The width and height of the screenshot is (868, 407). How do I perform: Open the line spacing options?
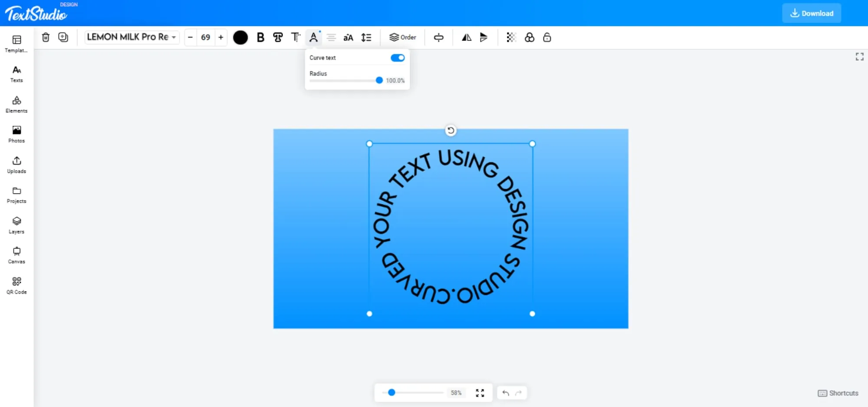tap(366, 37)
